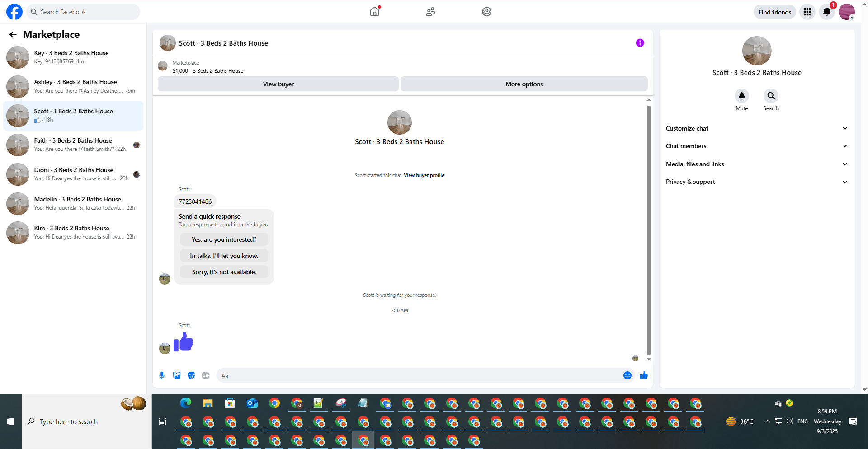
Task: Open the Windows Start menu
Action: coord(11,421)
